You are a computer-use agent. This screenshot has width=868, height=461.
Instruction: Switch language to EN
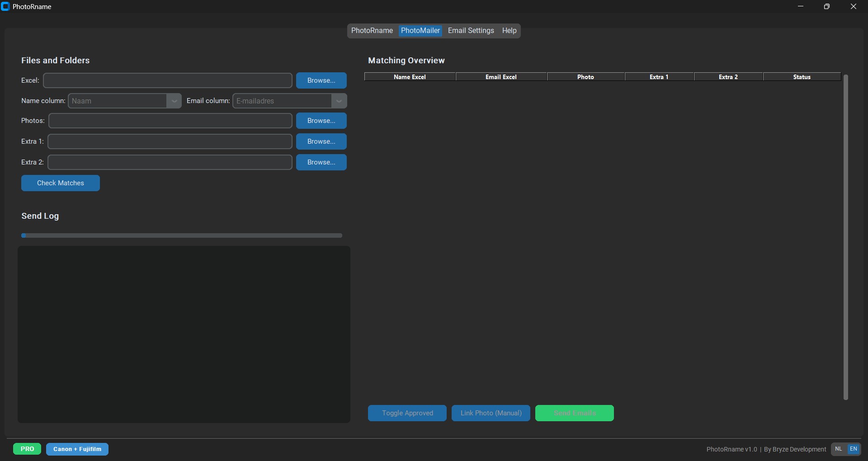[x=854, y=449]
